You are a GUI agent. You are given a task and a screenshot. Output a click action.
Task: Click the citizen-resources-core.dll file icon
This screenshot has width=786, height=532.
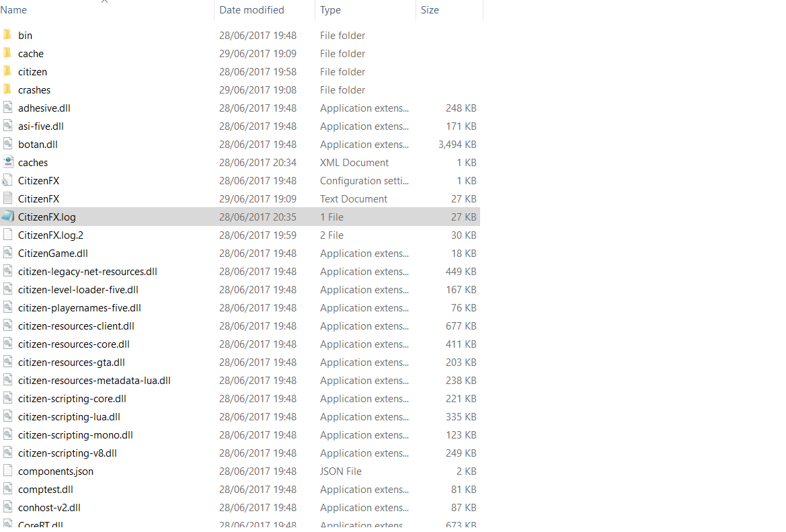point(7,343)
